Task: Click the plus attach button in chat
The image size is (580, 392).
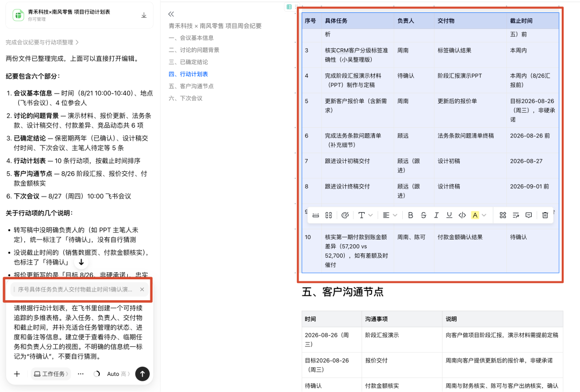Action: coord(17,374)
